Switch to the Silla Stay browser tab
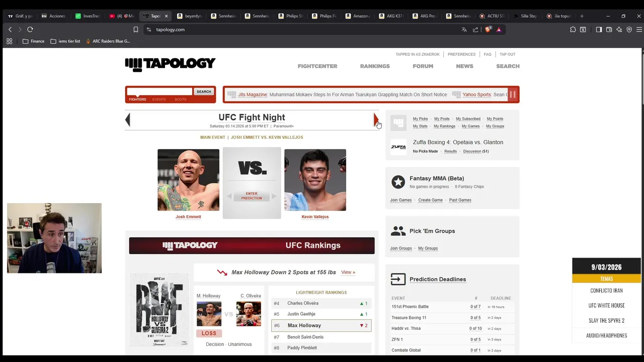Image resolution: width=644 pixels, height=362 pixels. (525, 16)
